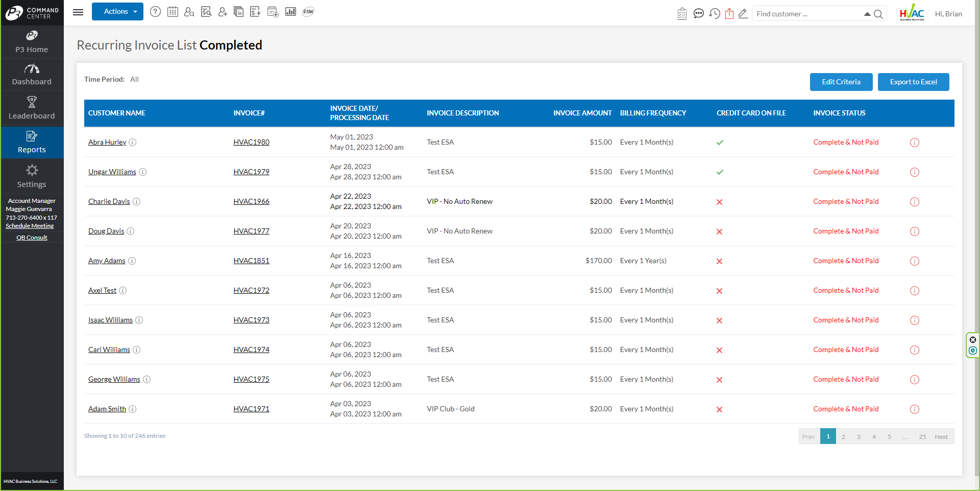The image size is (980, 491).
Task: Open the invoice search icon
Action: (x=206, y=11)
